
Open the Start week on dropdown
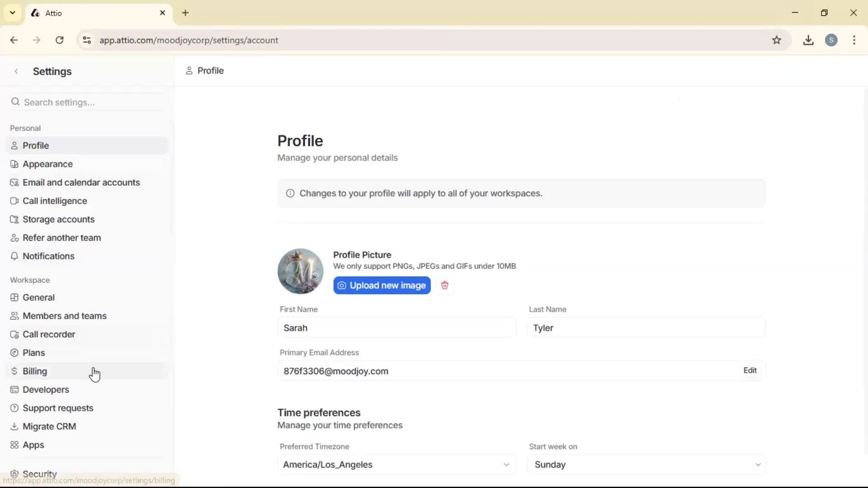(646, 465)
